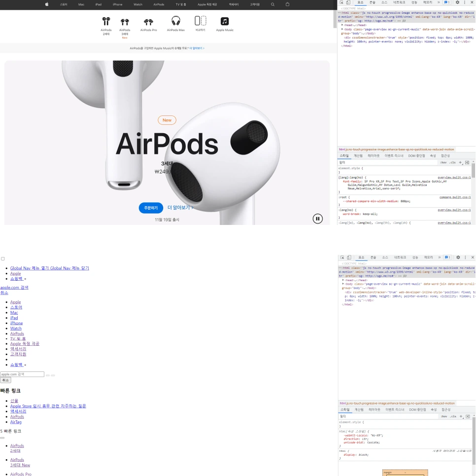Open the Mac menu in Apple's dark nav bar
This screenshot has width=476, height=476.
81,4
